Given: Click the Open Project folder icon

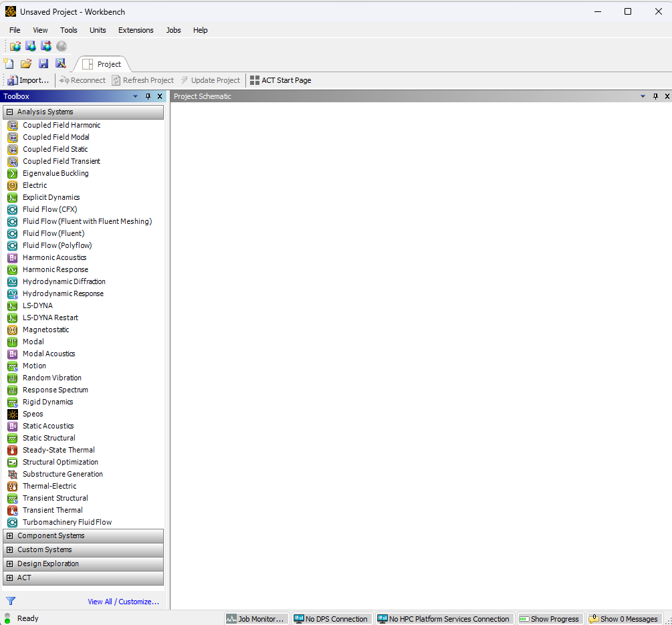Looking at the screenshot, I should pos(26,64).
